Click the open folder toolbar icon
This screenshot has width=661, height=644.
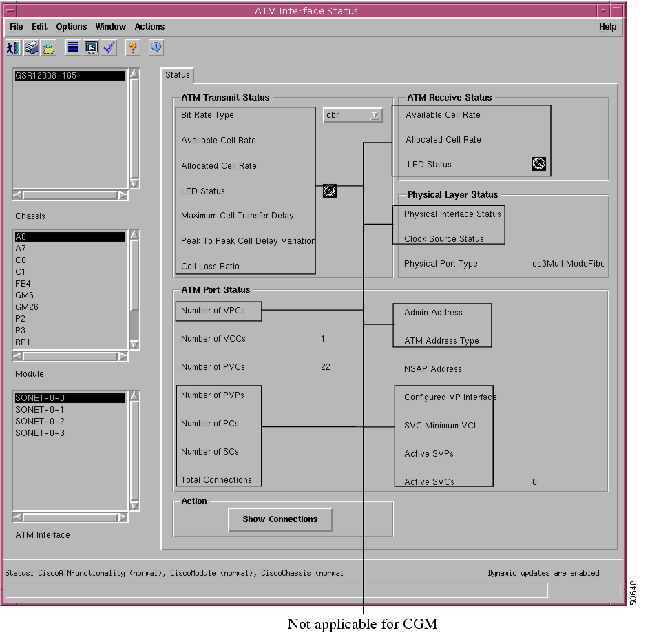(x=48, y=48)
